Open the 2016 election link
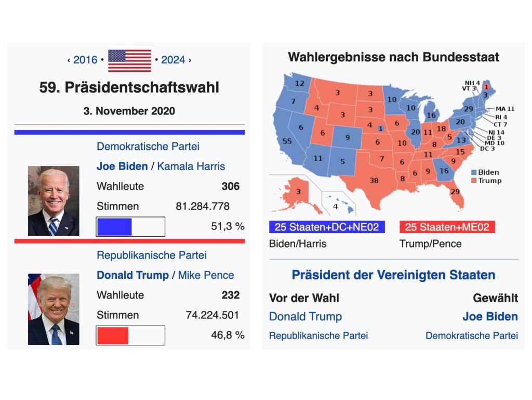Viewport: 532px width, 400px height. (85, 60)
